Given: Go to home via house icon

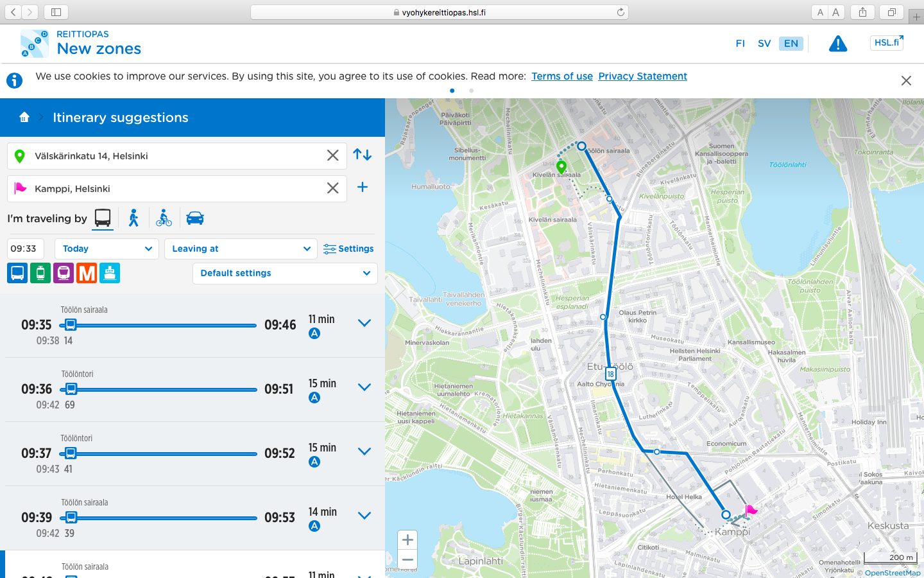Looking at the screenshot, I should pos(24,117).
